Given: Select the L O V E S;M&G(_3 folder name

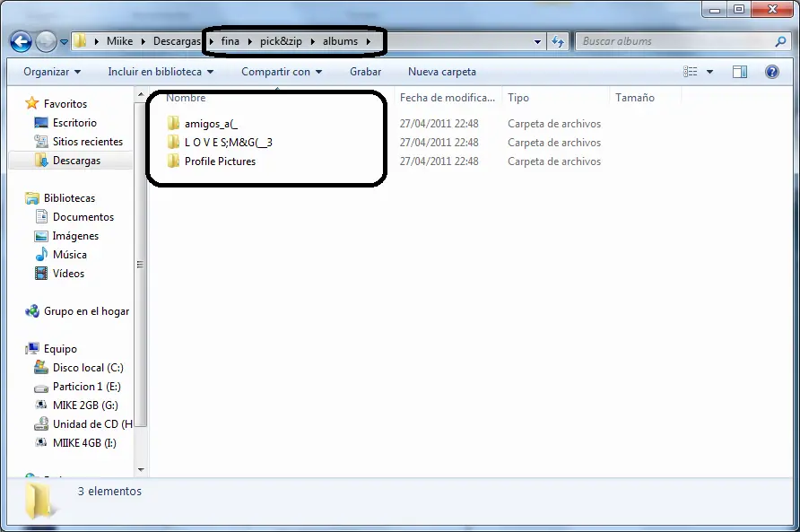Looking at the screenshot, I should coord(229,143).
